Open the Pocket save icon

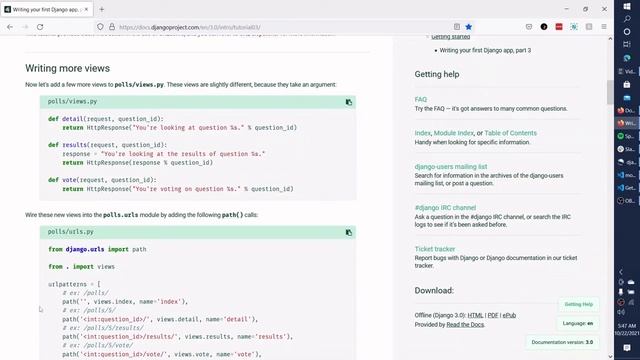(529, 27)
